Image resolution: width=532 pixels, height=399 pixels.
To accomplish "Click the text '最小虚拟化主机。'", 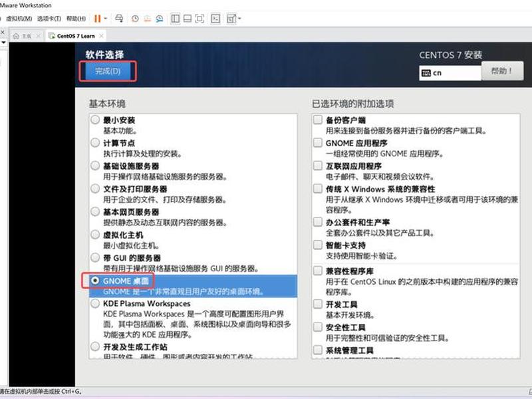I will 131,245.
